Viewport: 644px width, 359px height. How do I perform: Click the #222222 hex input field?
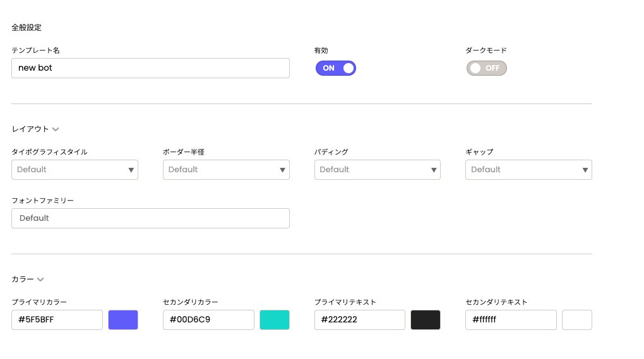click(x=359, y=320)
